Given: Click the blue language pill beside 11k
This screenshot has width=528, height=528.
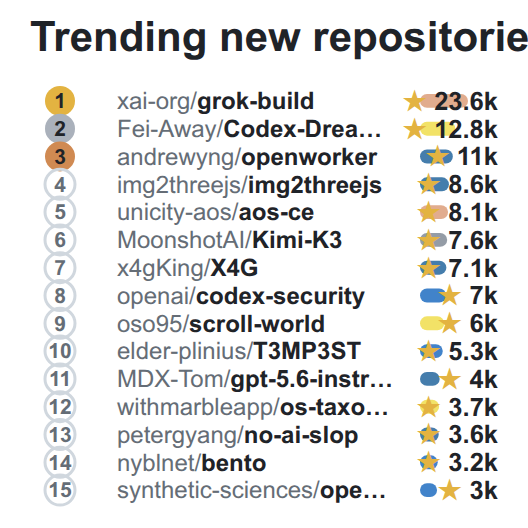Looking at the screenshot, I should coord(436,157).
